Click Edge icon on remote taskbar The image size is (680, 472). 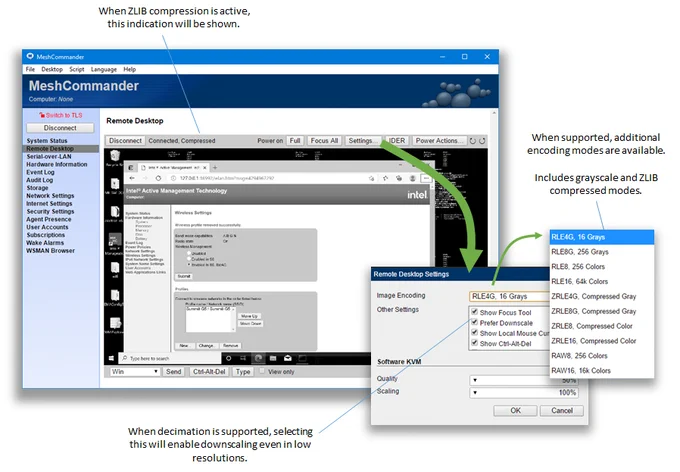click(258, 358)
